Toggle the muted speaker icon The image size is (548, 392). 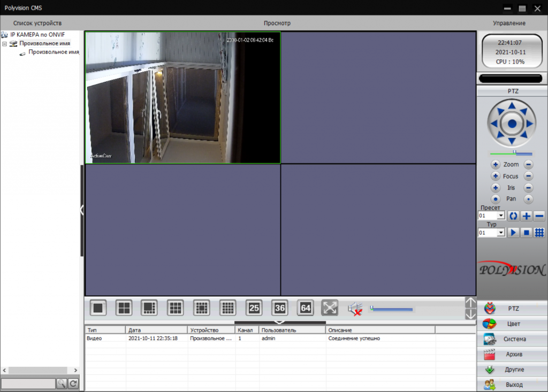click(x=355, y=309)
